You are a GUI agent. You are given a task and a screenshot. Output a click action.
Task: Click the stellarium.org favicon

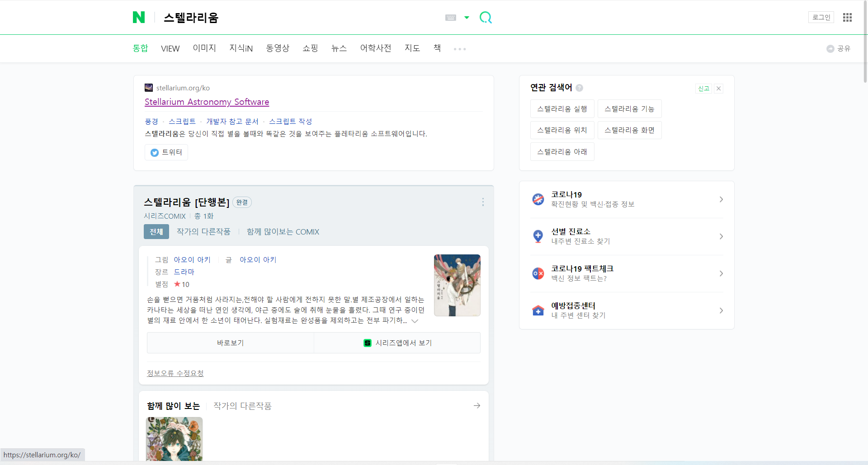149,88
